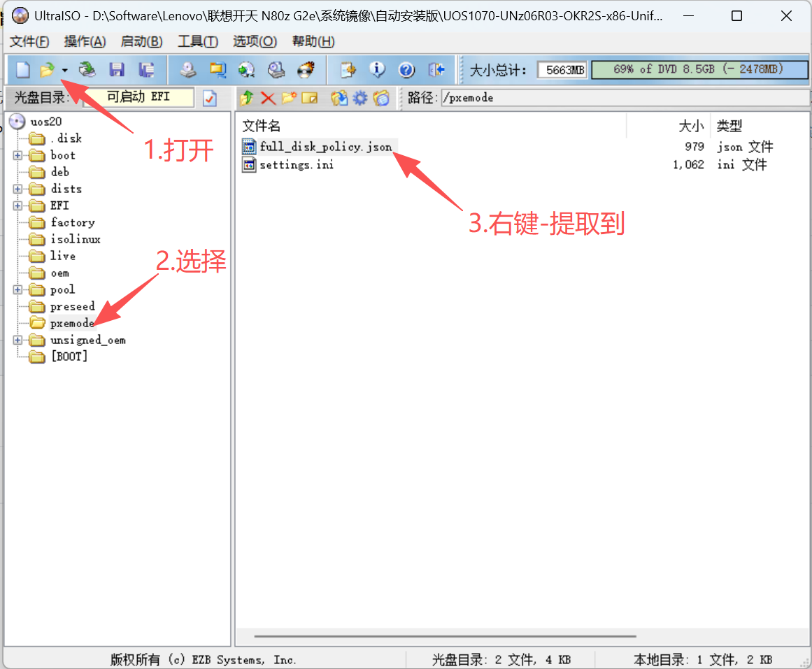Open the 选项(O) menu
The image size is (812, 669).
point(254,41)
